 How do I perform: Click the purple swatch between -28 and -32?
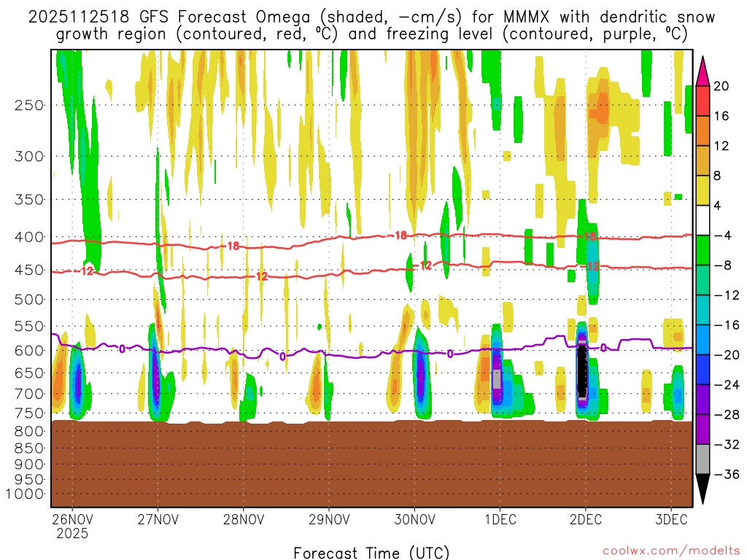click(703, 429)
